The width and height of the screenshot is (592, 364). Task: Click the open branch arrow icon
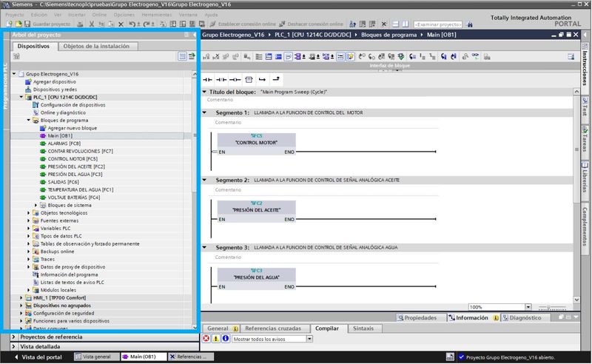tap(263, 80)
